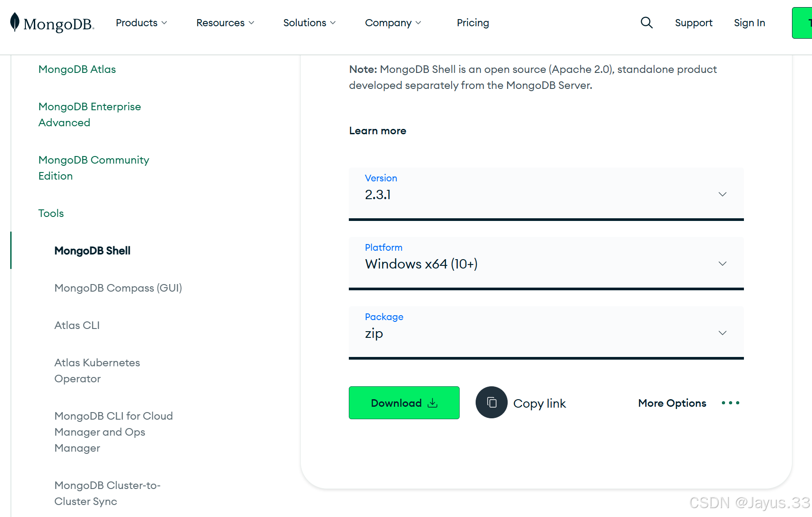Expand the Resources menu
Viewport: 812px width, 517px height.
tap(225, 23)
